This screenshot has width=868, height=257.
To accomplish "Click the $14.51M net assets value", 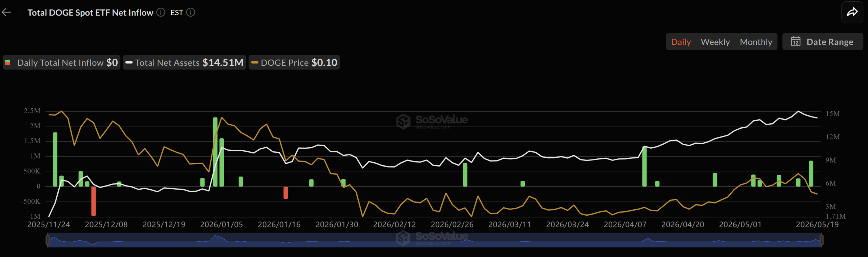I will click(x=223, y=63).
